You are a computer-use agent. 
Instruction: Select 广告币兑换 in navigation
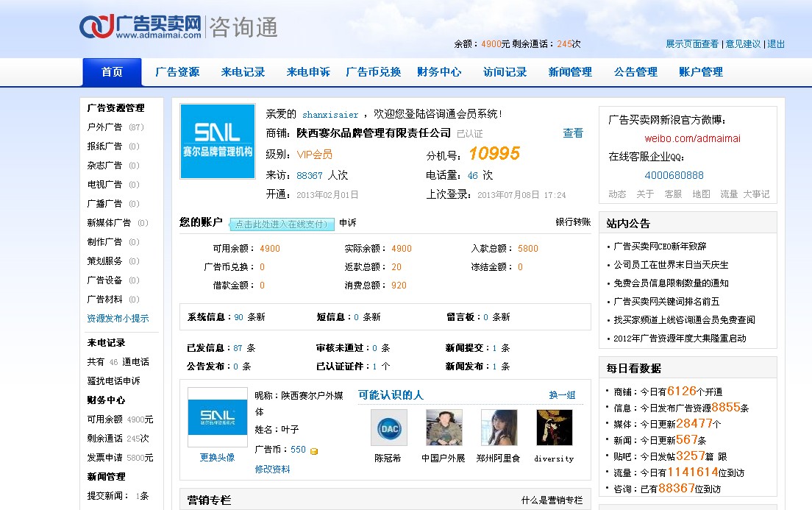coord(374,72)
